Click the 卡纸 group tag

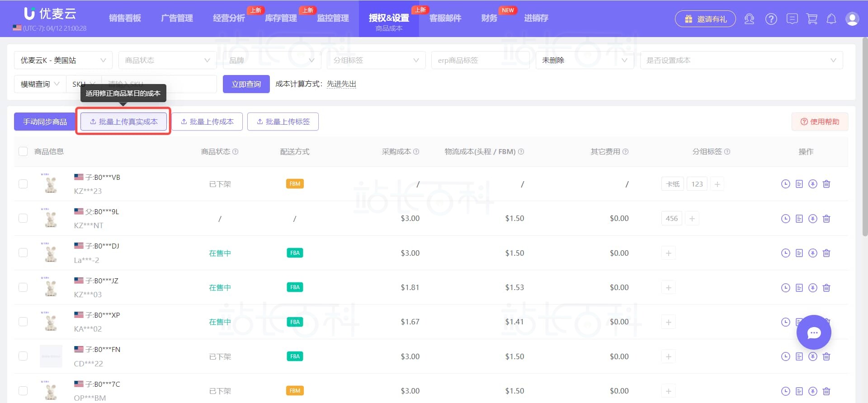(x=673, y=184)
